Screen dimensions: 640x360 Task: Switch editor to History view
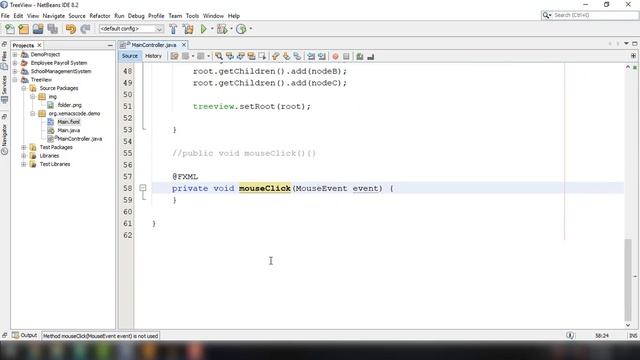tap(153, 56)
